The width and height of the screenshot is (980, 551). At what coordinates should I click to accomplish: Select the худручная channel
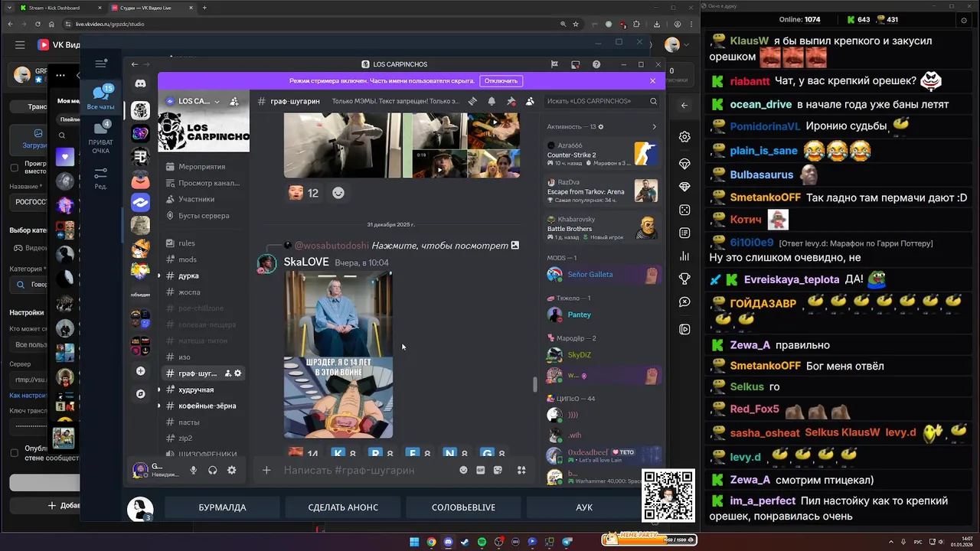pos(203,390)
